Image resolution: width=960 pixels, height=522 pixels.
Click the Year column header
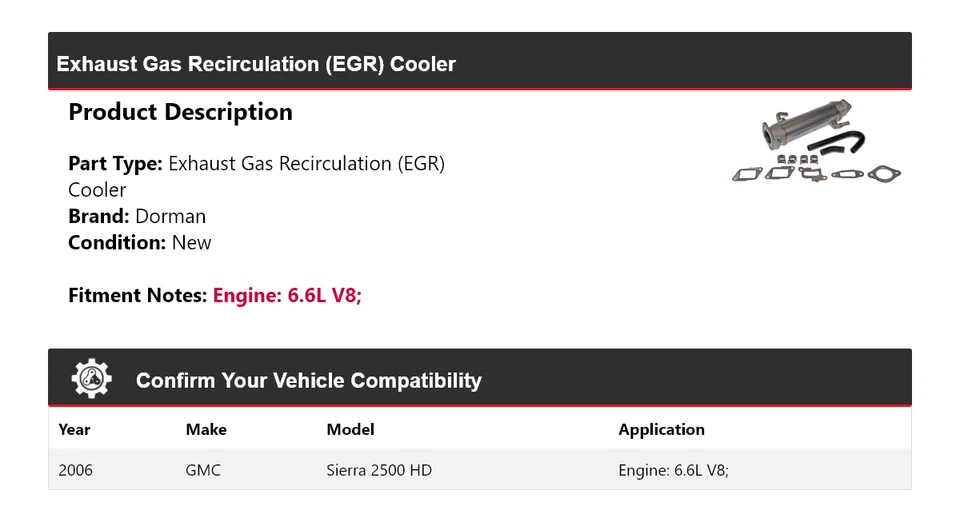(74, 430)
